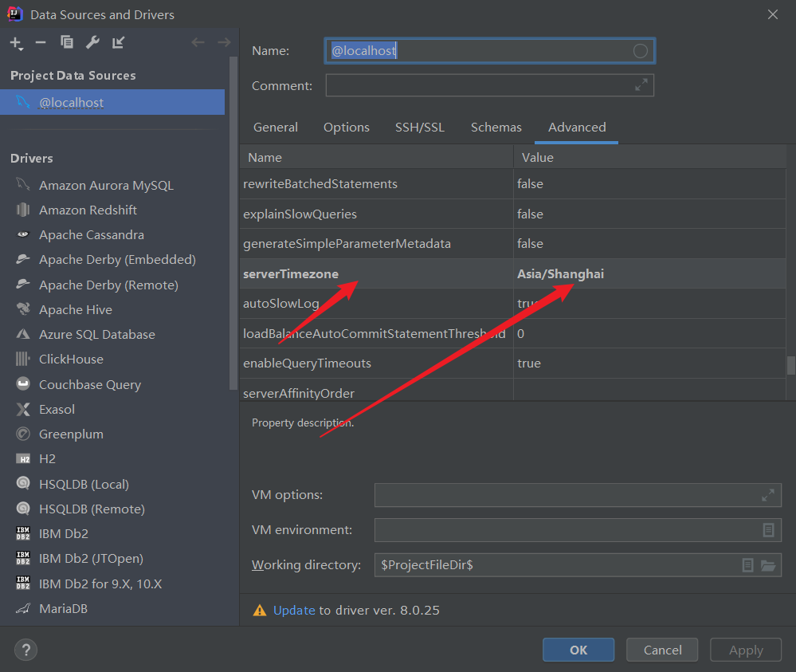
Task: Select HSQLDB (Remote) driver
Action: (x=92, y=509)
